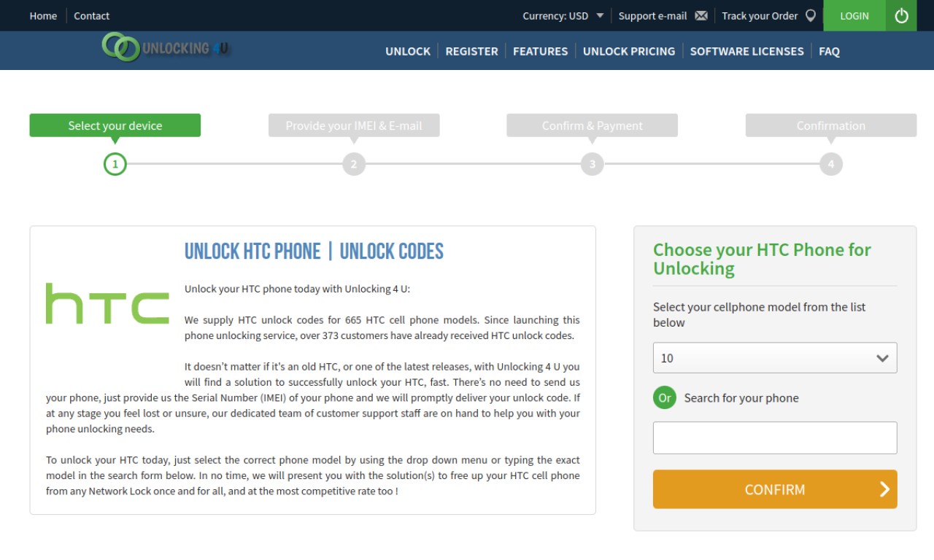Open UNLOCK PRICING in navigation

pyautogui.click(x=629, y=51)
